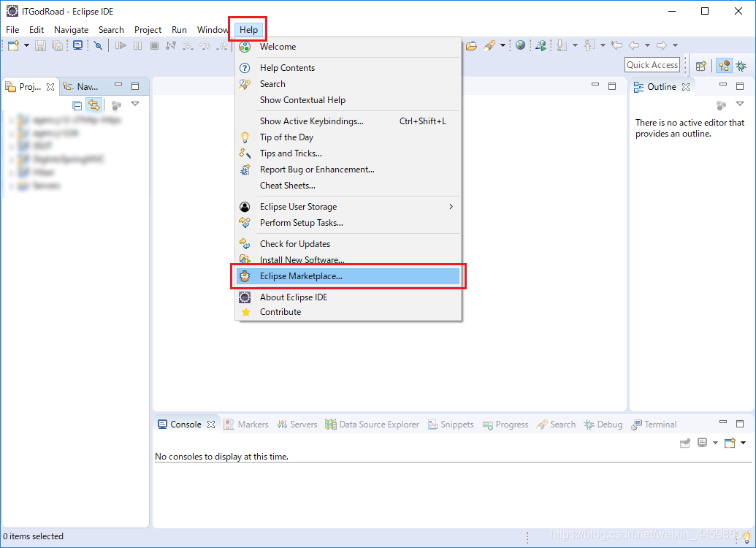
Task: Choose Show Active Keybindings...
Action: pyautogui.click(x=348, y=121)
